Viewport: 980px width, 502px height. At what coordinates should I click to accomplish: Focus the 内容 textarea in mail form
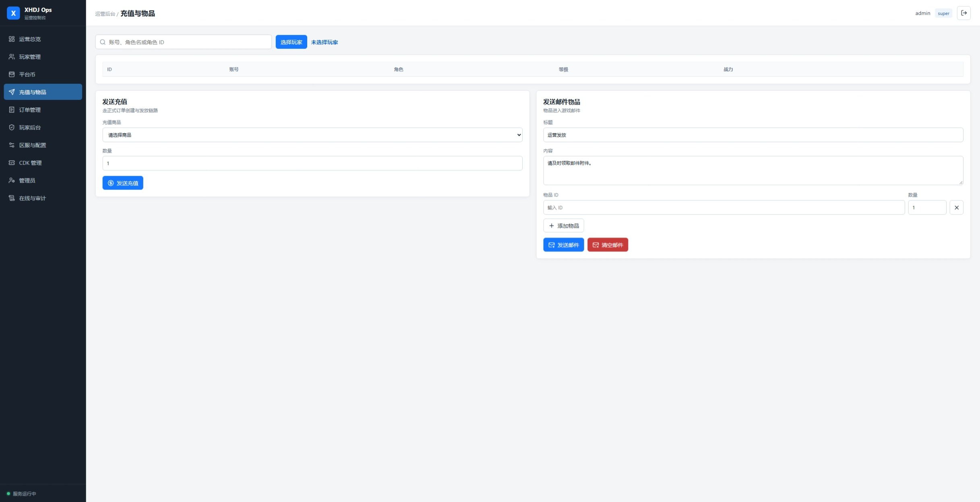click(x=753, y=171)
